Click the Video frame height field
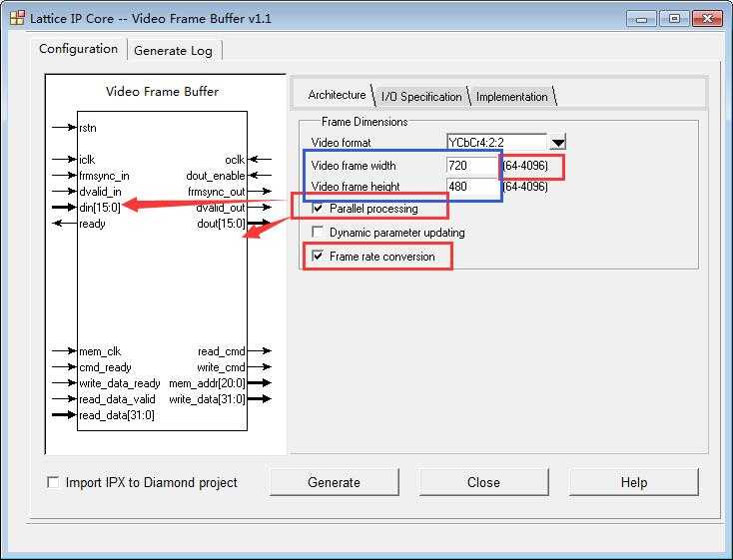 click(x=471, y=187)
